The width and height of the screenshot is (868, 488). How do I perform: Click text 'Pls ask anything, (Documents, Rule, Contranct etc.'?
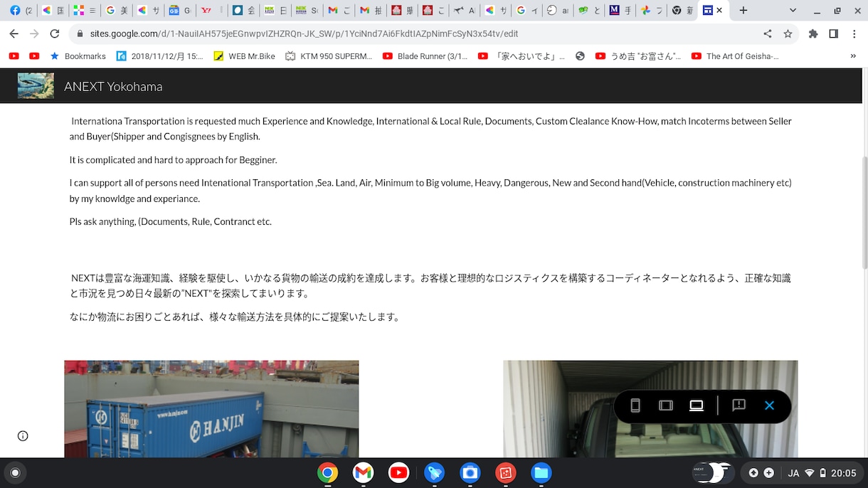click(171, 222)
